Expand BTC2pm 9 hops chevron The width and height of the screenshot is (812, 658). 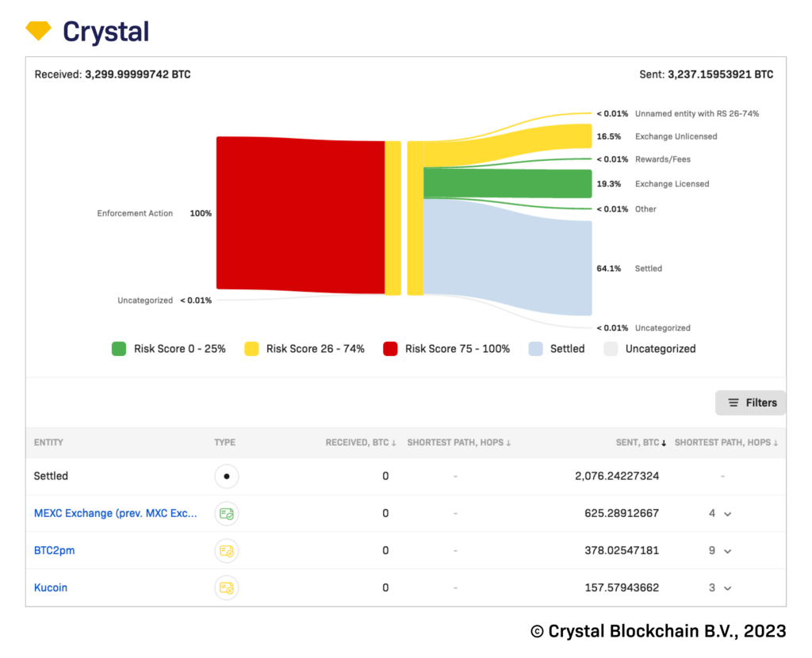(728, 551)
